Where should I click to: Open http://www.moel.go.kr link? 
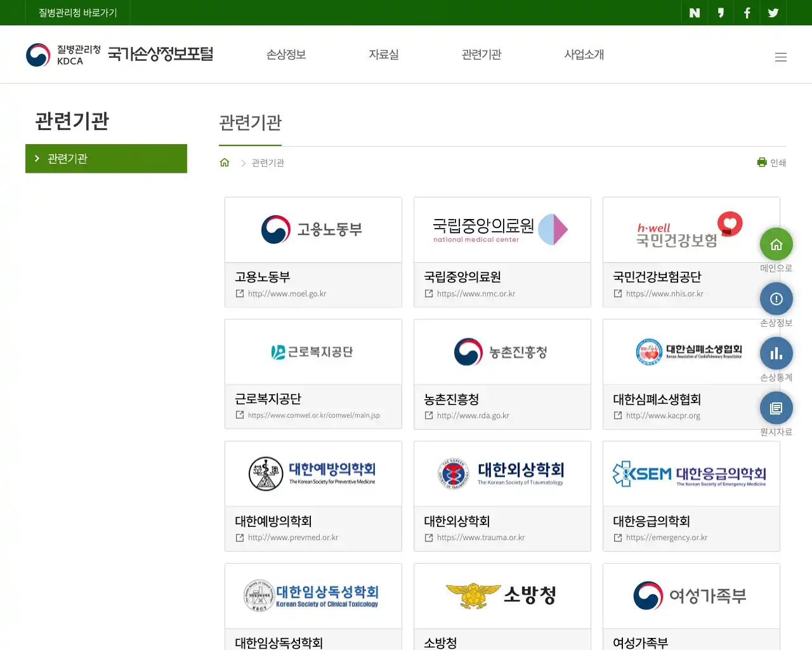pyautogui.click(x=287, y=293)
